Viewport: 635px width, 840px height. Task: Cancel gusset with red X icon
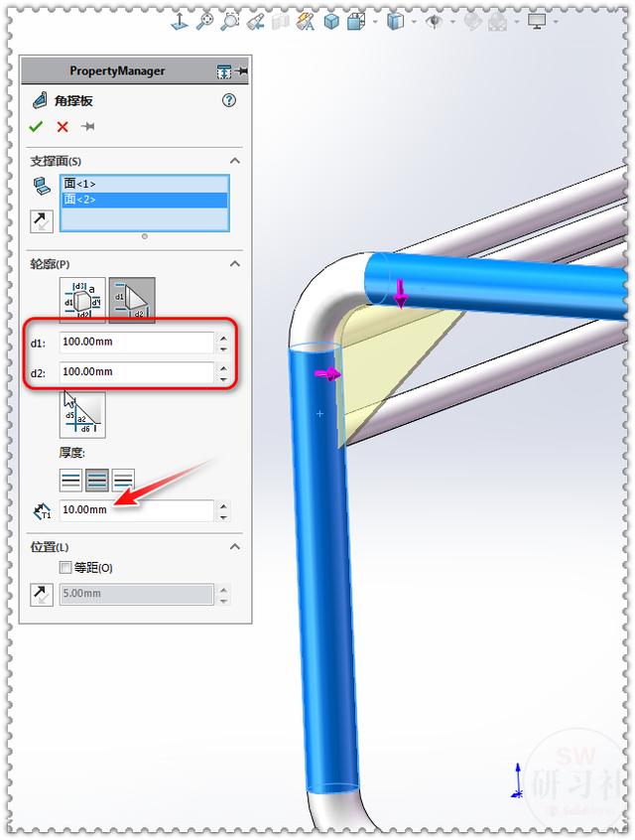[x=63, y=127]
